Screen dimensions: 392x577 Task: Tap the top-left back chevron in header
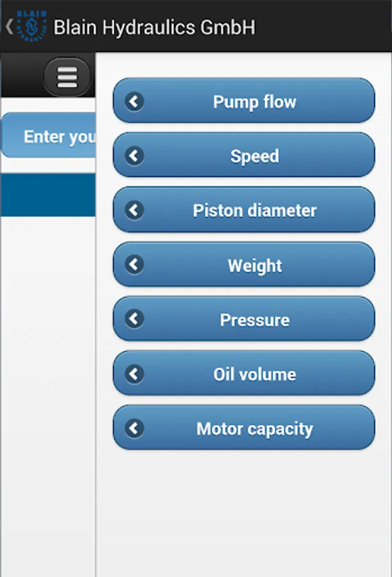point(10,26)
